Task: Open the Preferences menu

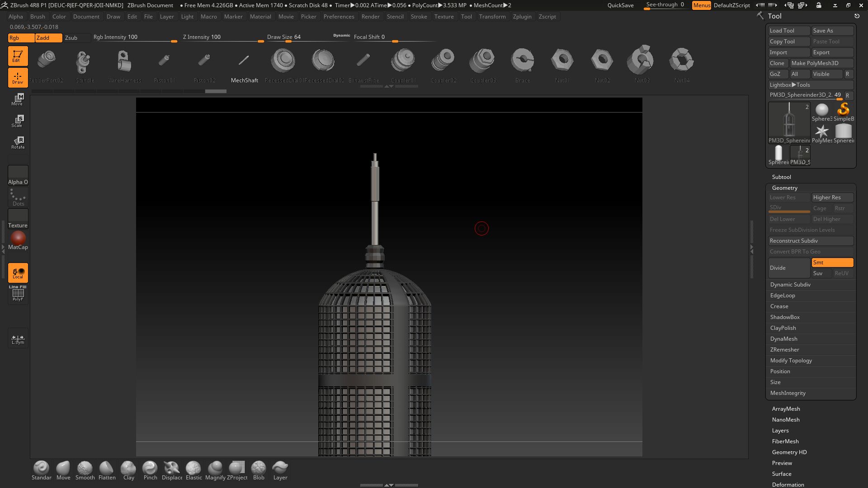Action: 339,17
